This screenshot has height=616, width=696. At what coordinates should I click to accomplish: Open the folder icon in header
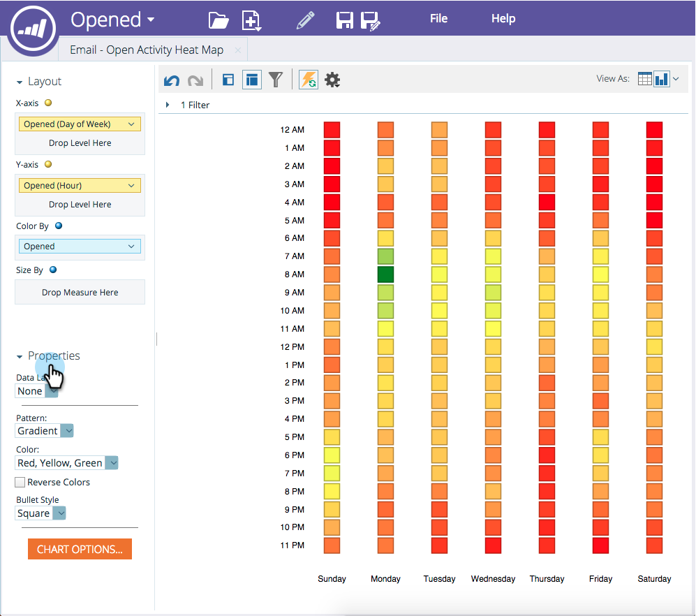coord(219,20)
